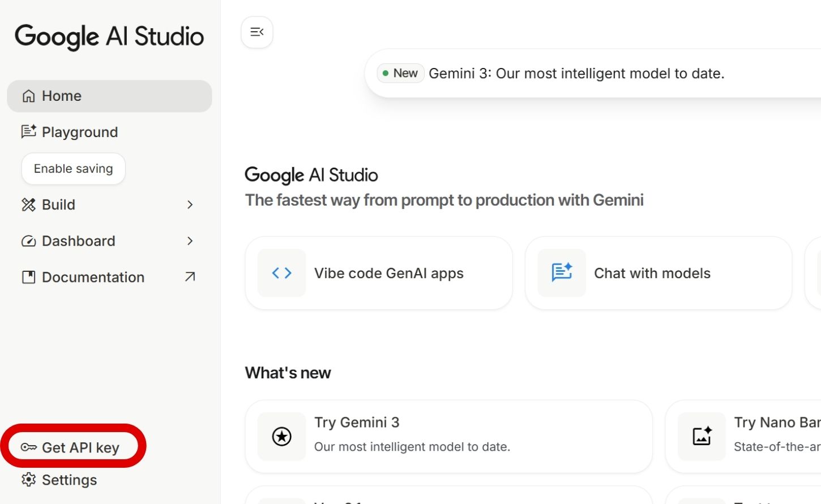Click the chat sparkle icon on Chat card

(x=562, y=273)
